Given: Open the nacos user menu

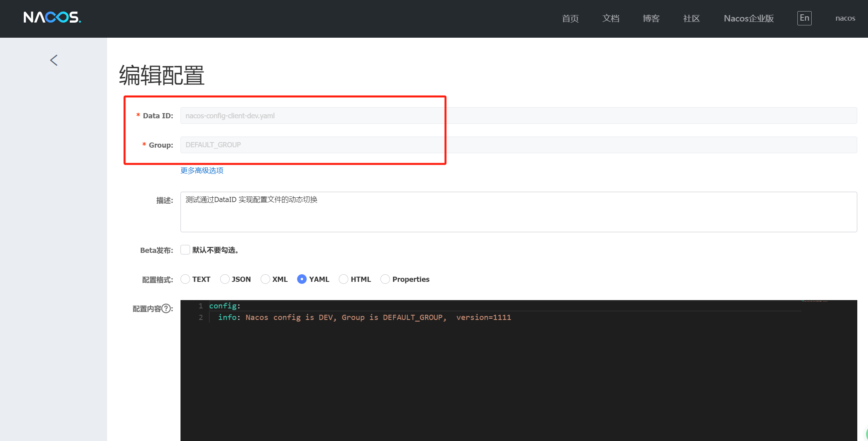Looking at the screenshot, I should (x=845, y=18).
